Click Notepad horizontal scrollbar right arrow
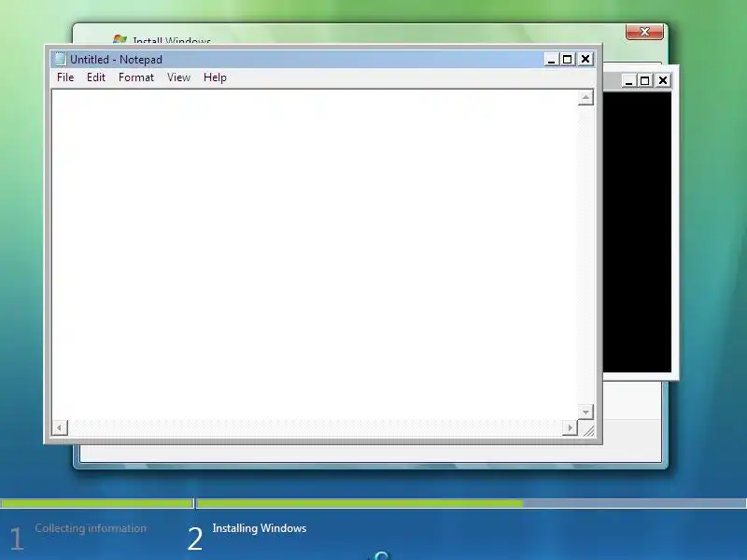 click(570, 427)
